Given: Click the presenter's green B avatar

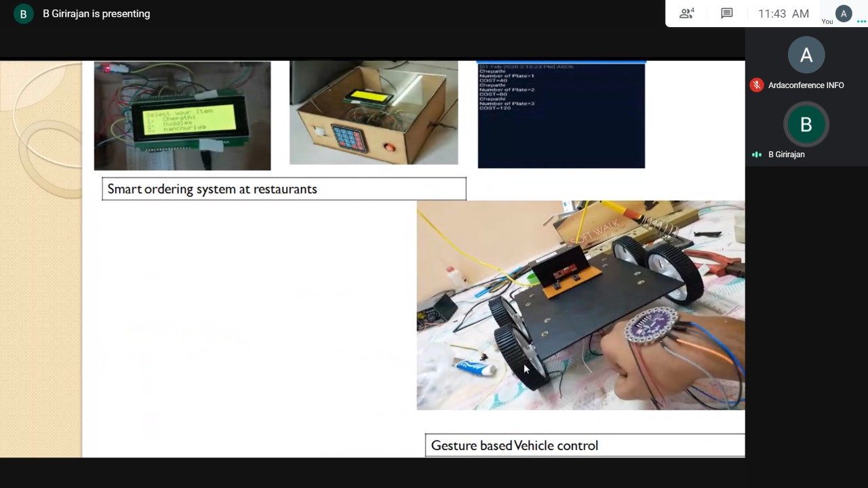Looking at the screenshot, I should pyautogui.click(x=23, y=14).
